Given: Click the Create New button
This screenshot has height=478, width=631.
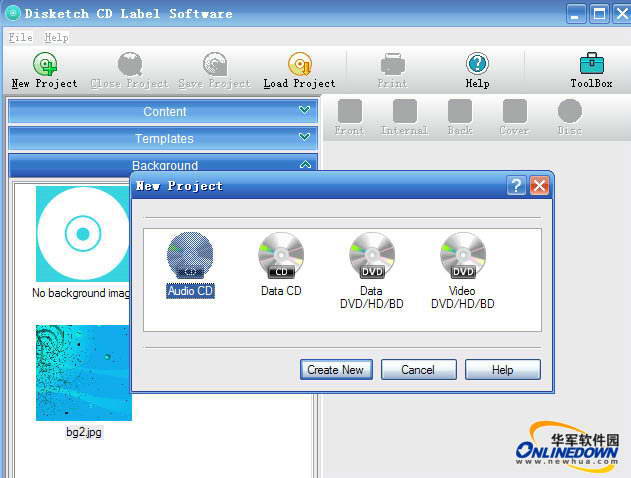Looking at the screenshot, I should coord(336,369).
